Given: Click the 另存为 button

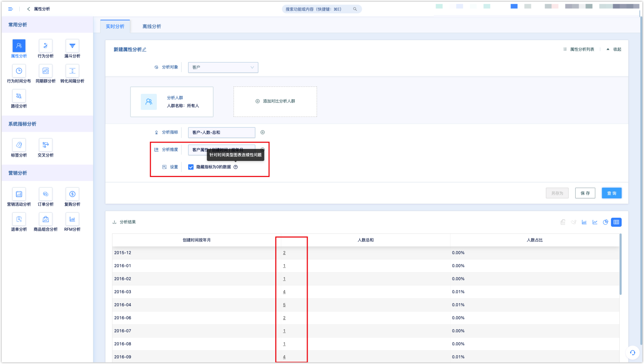Looking at the screenshot, I should click(557, 193).
